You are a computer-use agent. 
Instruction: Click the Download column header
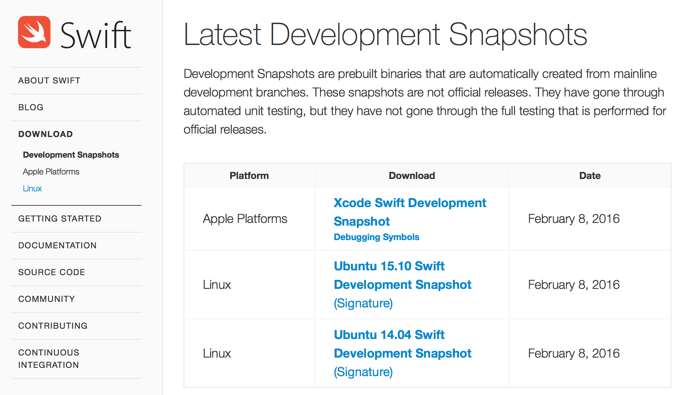click(x=412, y=176)
